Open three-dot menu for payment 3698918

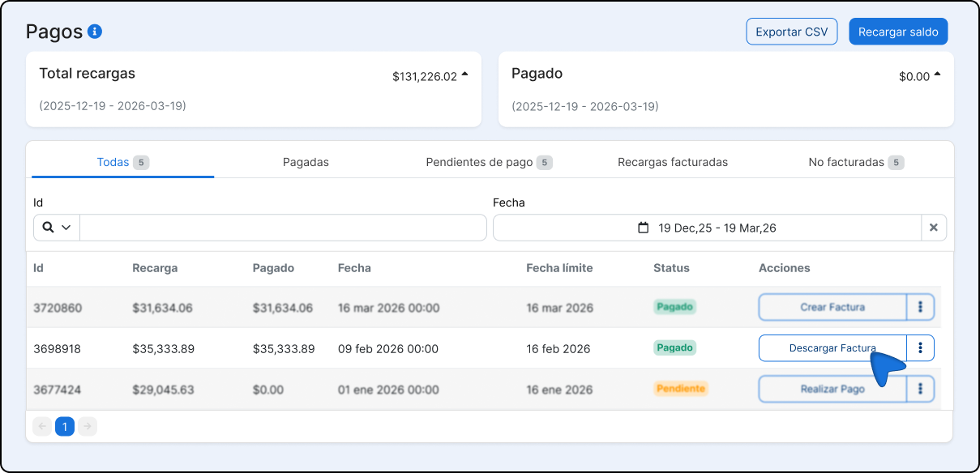pyautogui.click(x=920, y=347)
